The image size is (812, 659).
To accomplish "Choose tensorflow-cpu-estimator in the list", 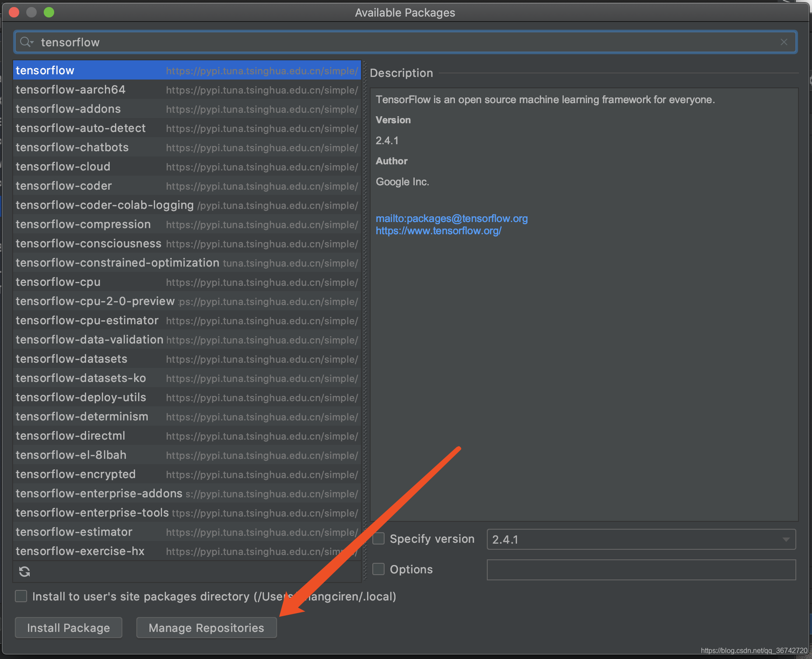I will 187,320.
